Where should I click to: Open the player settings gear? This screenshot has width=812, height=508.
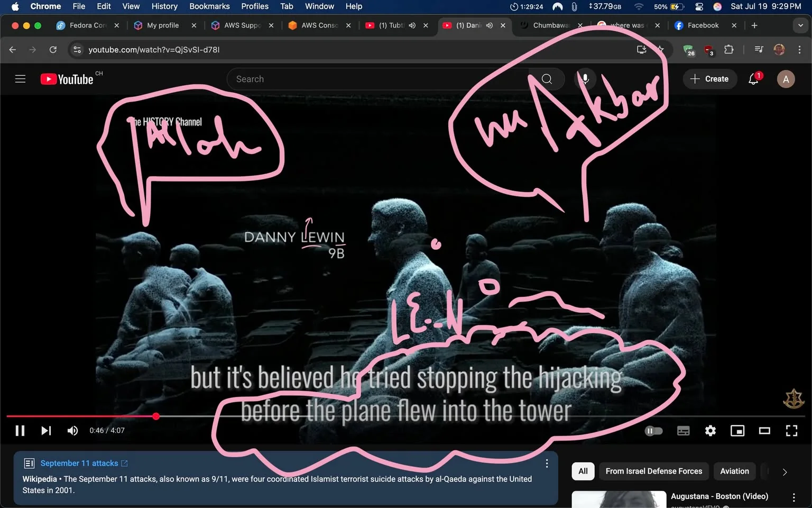710,431
